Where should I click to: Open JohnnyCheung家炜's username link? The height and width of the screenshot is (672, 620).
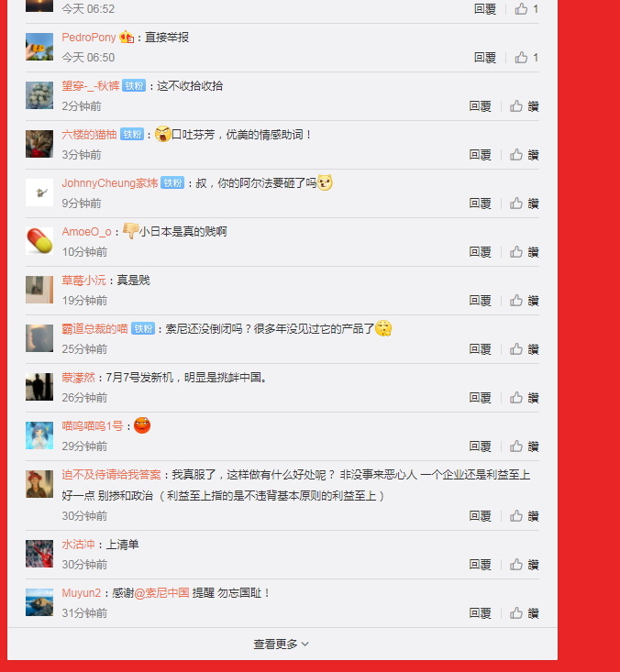click(110, 183)
